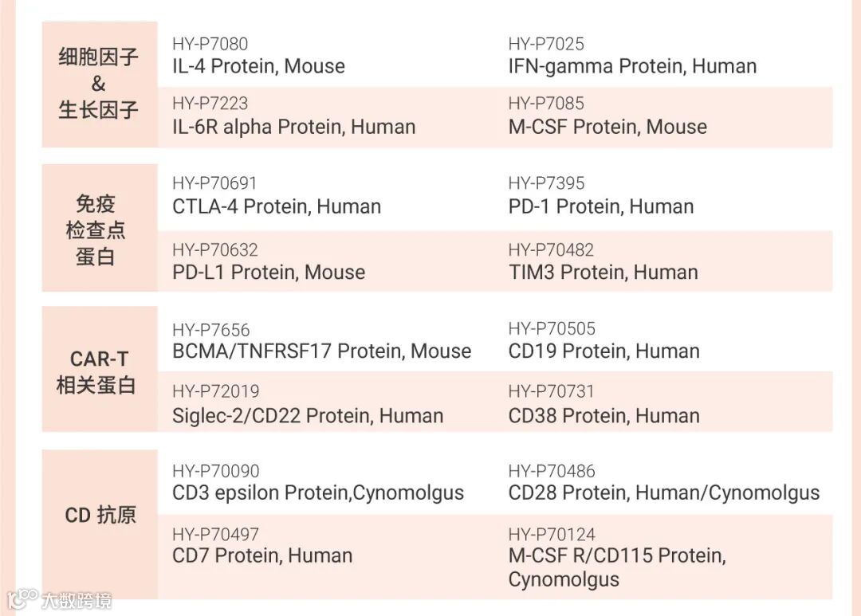
Task: Open BCMA/TNFRSF17 Protein, Mouse entry
Action: [x=322, y=351]
